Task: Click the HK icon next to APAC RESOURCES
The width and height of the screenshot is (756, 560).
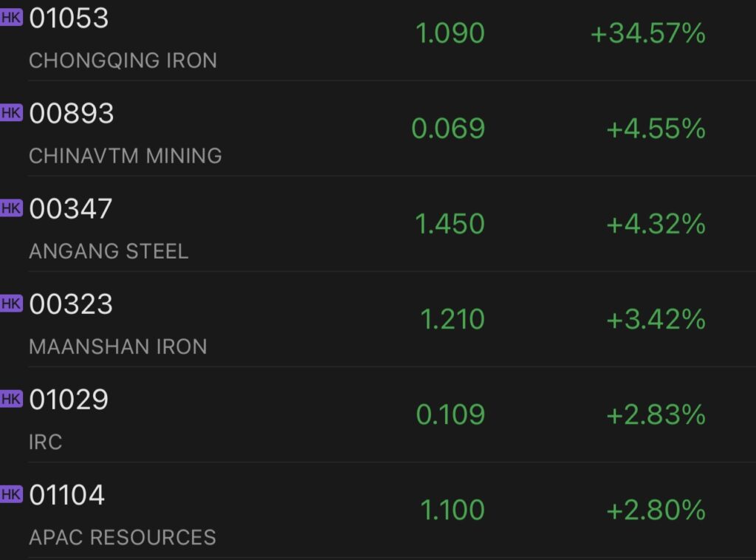Action: (12, 495)
